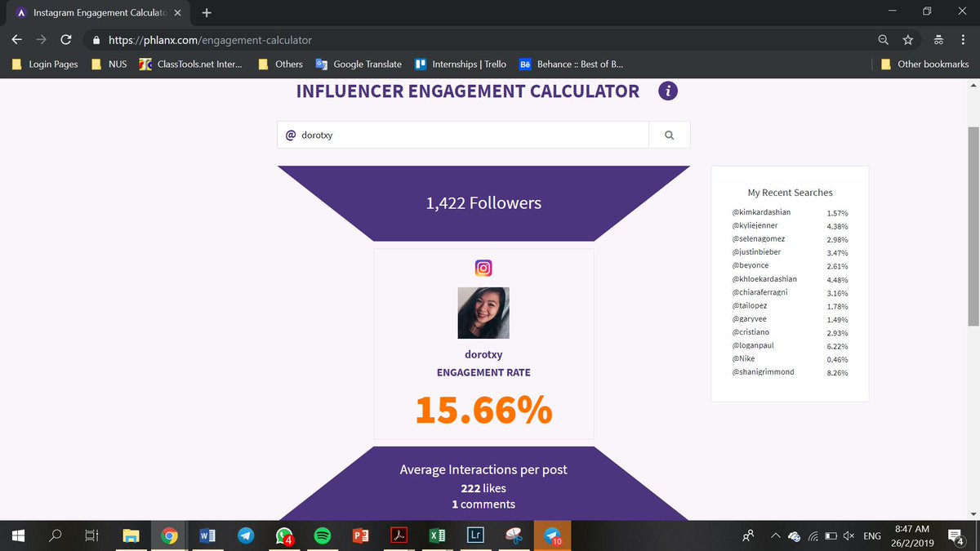The width and height of the screenshot is (980, 551).
Task: Click the dorotxy username under photo
Action: click(x=483, y=354)
